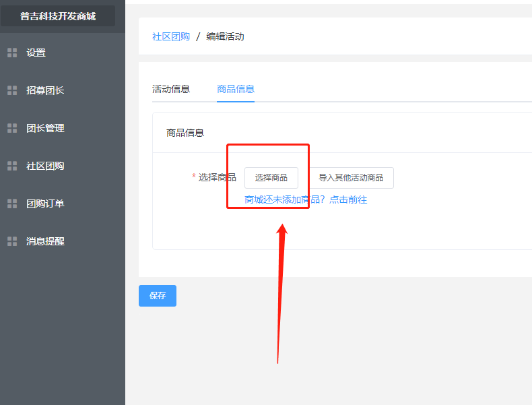Switch to the 商品信息 tab
The width and height of the screenshot is (532, 405).
[x=236, y=89]
